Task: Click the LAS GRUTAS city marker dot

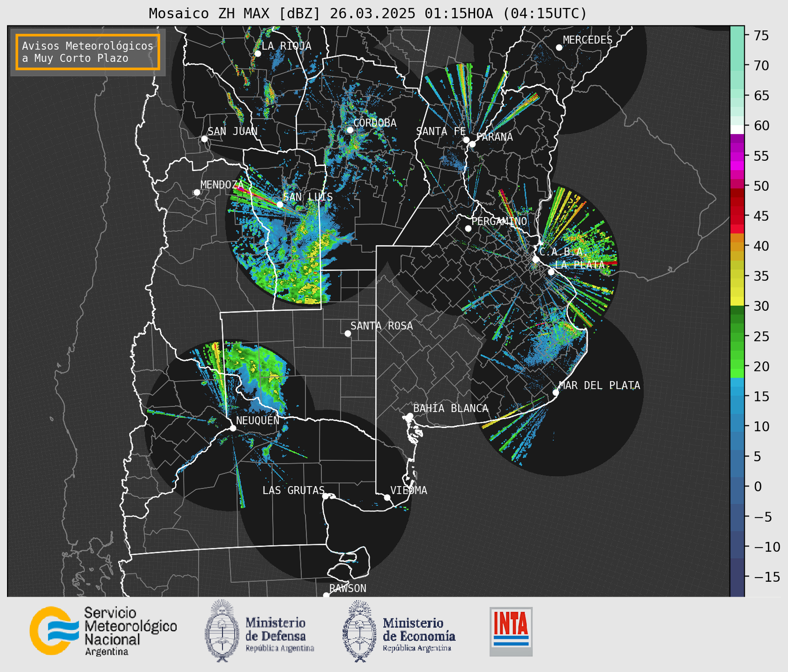Action: tap(325, 496)
